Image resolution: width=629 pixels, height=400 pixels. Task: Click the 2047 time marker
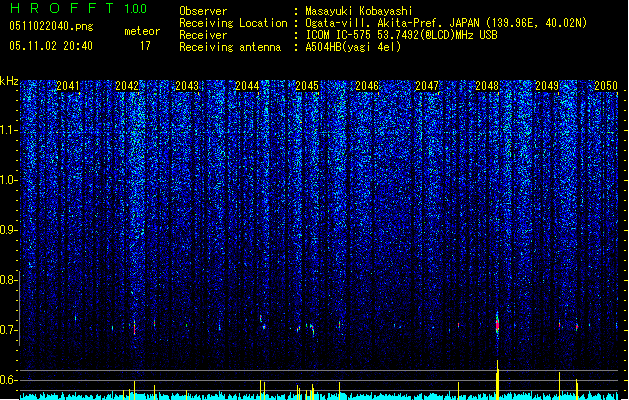(x=427, y=86)
